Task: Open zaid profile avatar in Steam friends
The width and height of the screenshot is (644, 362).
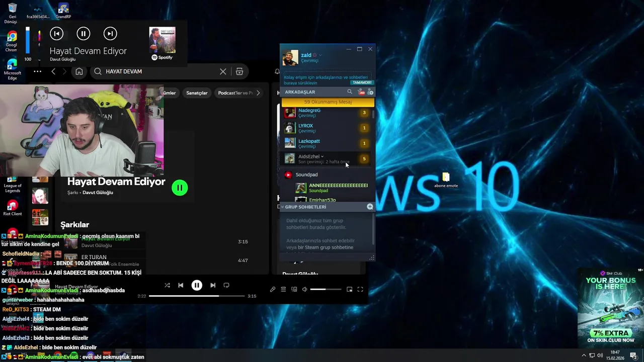Action: pyautogui.click(x=290, y=58)
